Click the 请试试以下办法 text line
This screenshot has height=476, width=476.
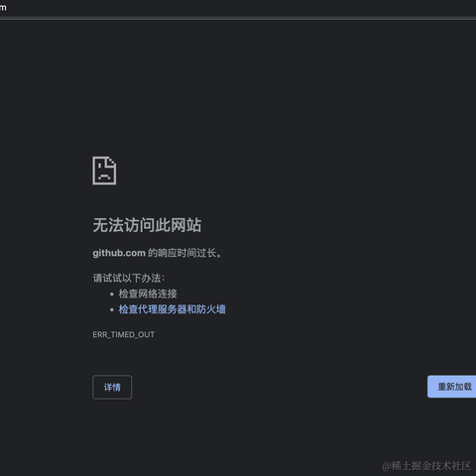pyautogui.click(x=129, y=278)
